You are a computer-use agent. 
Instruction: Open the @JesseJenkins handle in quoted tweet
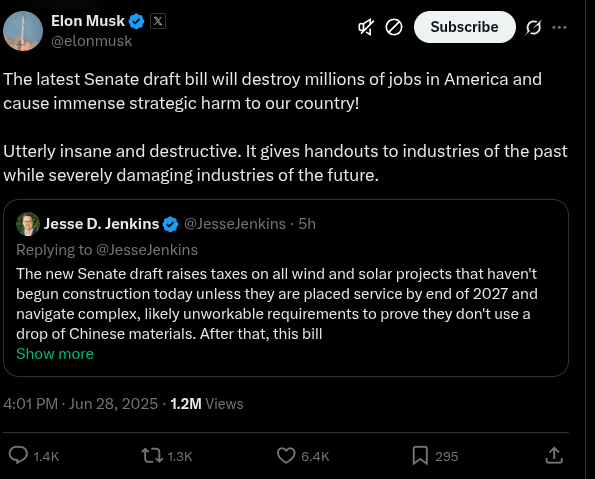pos(235,224)
